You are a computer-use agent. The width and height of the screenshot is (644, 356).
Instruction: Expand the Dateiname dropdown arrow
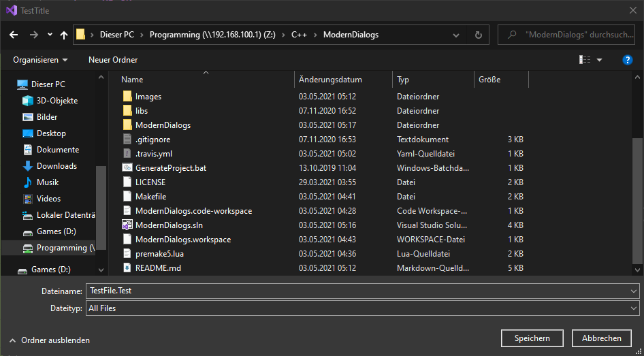(x=633, y=291)
